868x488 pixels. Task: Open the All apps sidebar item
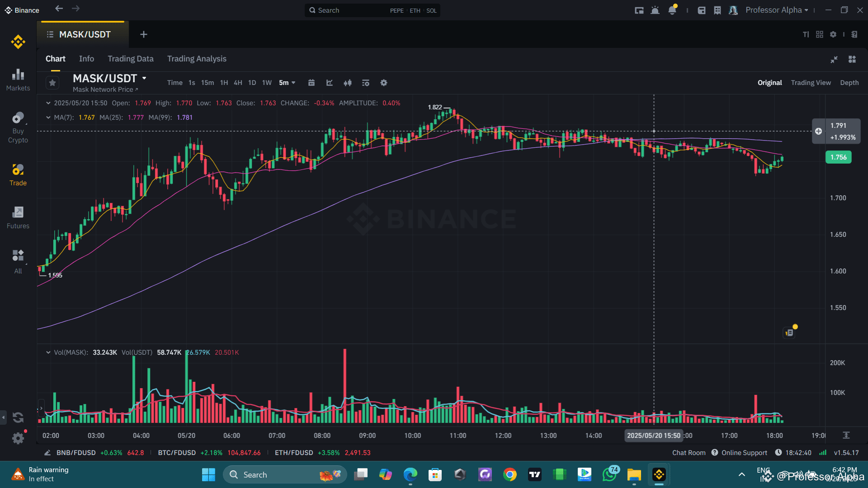coord(18,262)
